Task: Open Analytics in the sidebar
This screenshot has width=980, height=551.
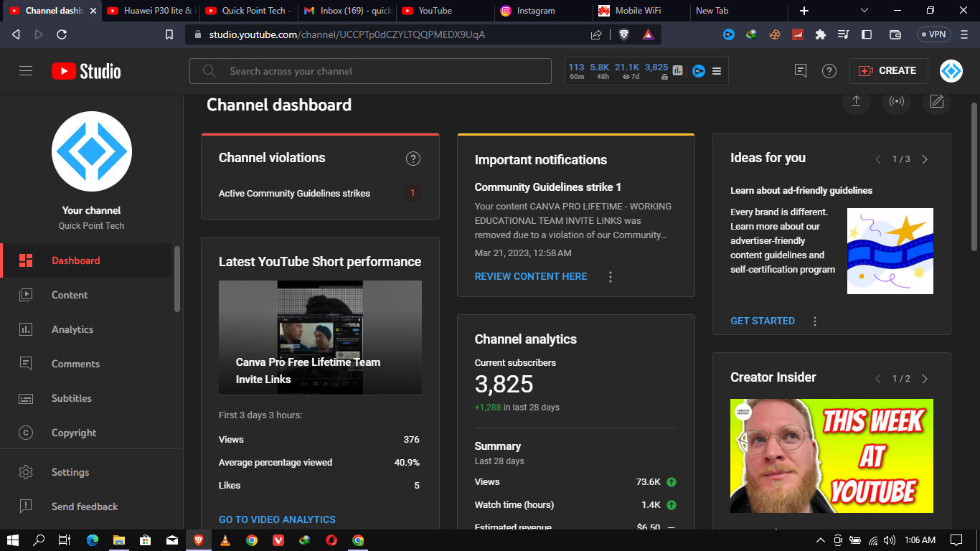Action: click(86, 329)
